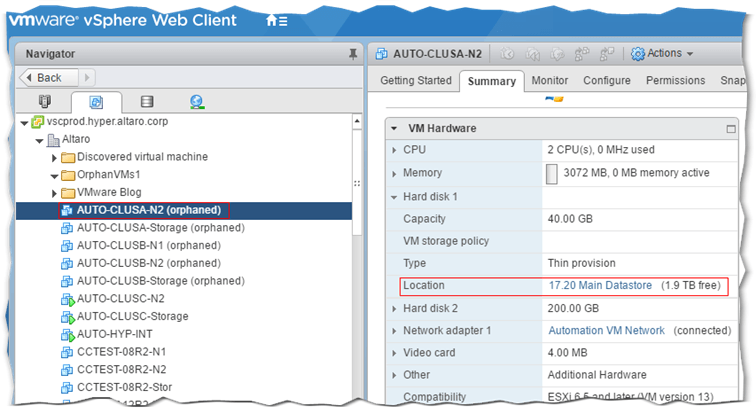Screen dimensions: 756x414
Task: Select the OrphanVMs1 folder icon
Action: 68,175
